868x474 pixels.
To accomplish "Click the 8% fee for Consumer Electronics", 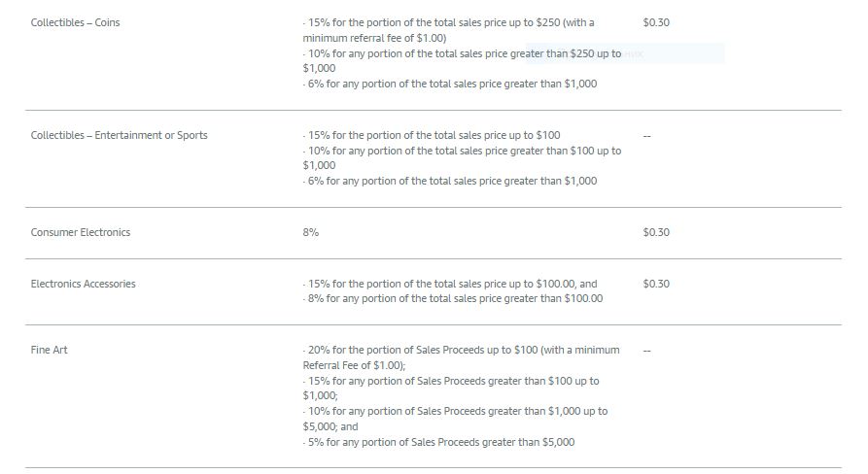I will click(x=310, y=232).
